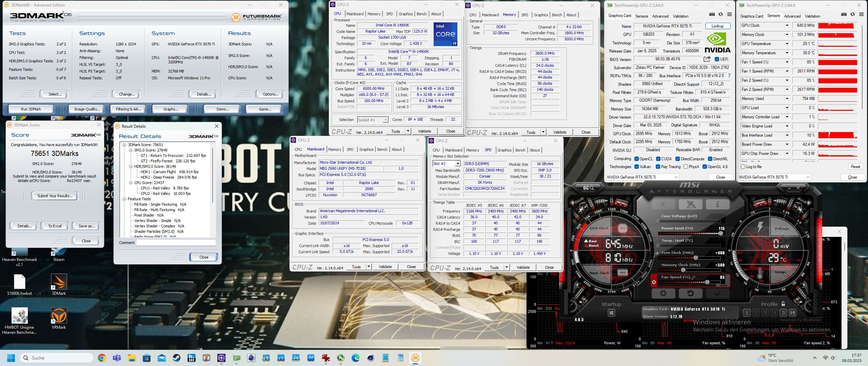Open the Afterburner information (i) panel
Viewport: 868px width, 366px height.
point(717,204)
